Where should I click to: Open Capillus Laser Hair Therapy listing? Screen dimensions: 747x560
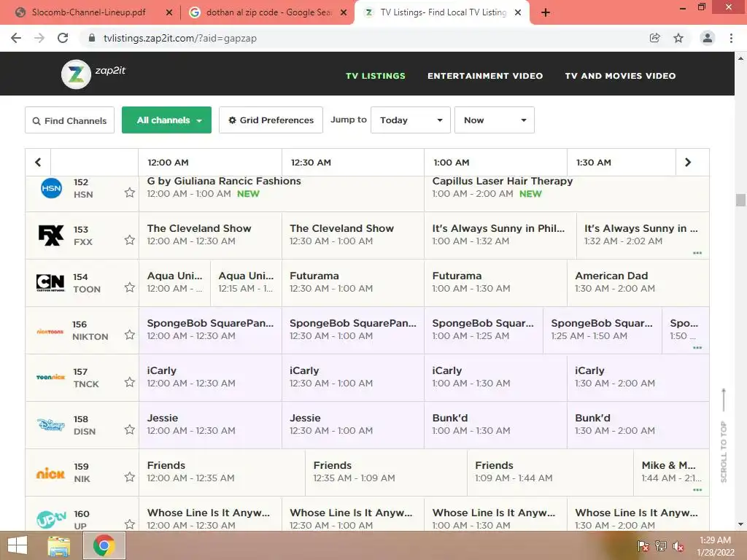(x=566, y=193)
